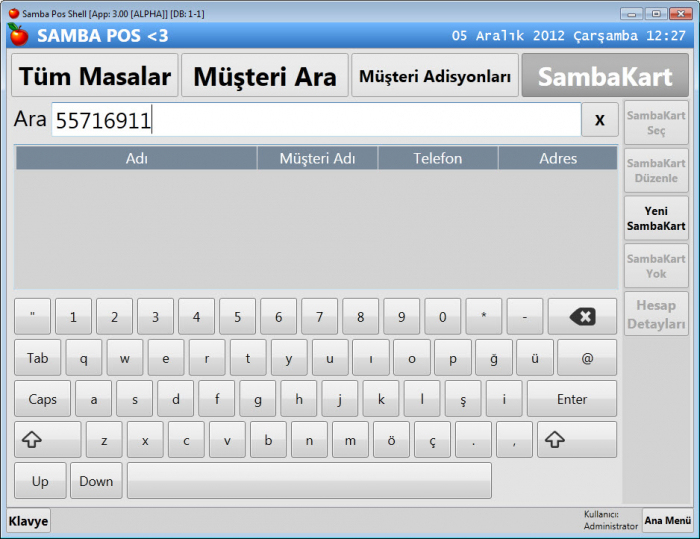The height and width of the screenshot is (539, 700).
Task: Click the red apple Samba POS logo
Action: tap(18, 35)
